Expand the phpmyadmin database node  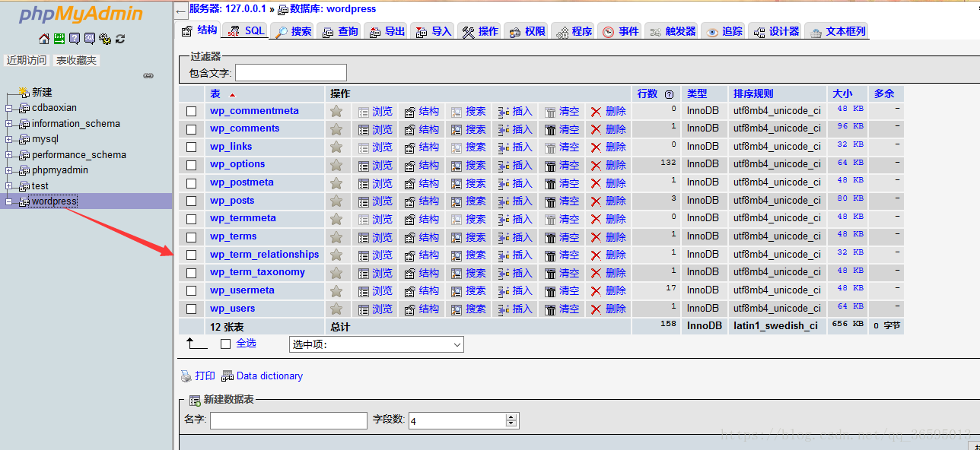point(9,170)
